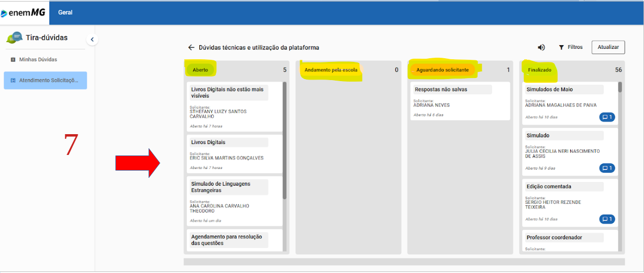Open the Filtros filter button
Image resolution: width=644 pixels, height=273 pixels.
(x=571, y=47)
